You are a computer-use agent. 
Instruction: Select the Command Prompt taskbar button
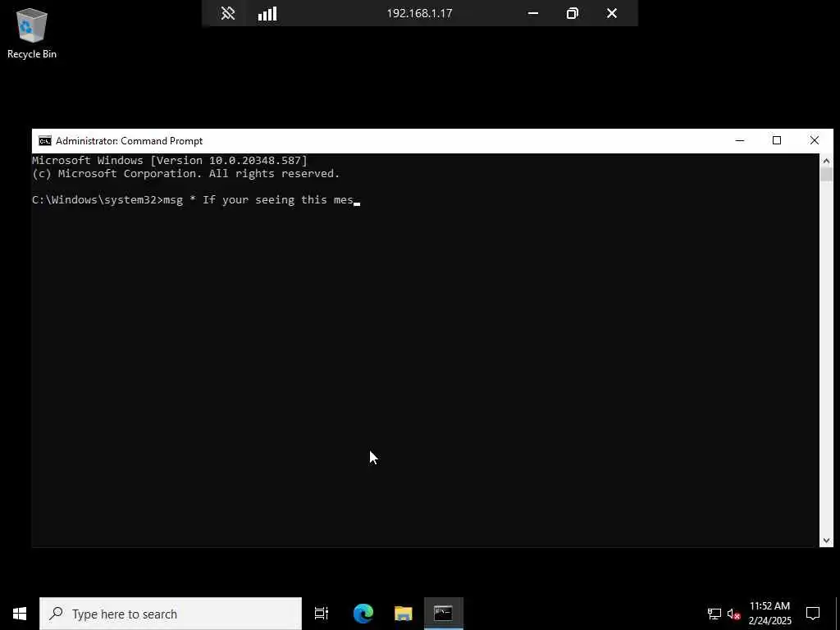[444, 614]
